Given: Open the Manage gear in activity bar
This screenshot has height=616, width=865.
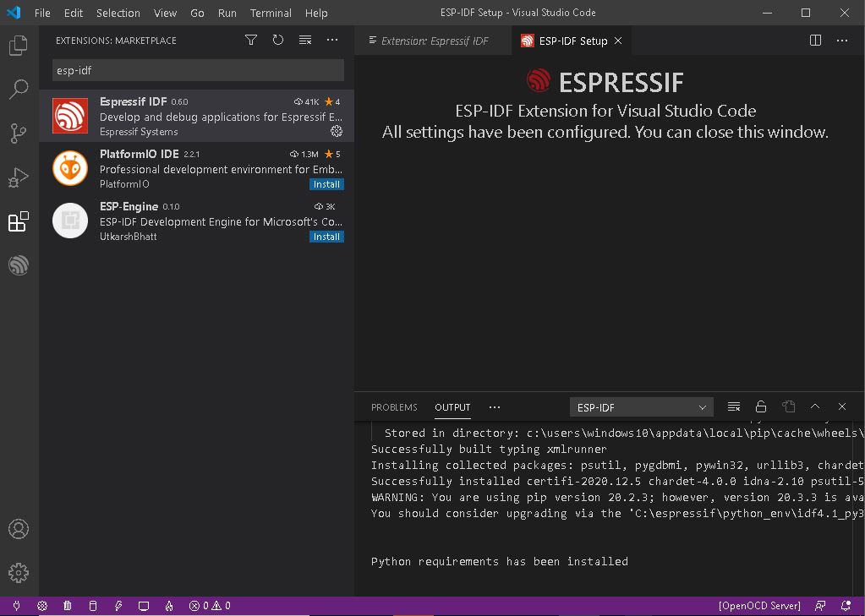Looking at the screenshot, I should pos(19,572).
